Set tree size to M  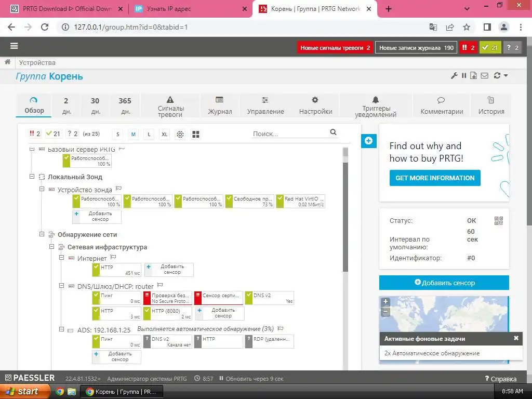tap(134, 135)
